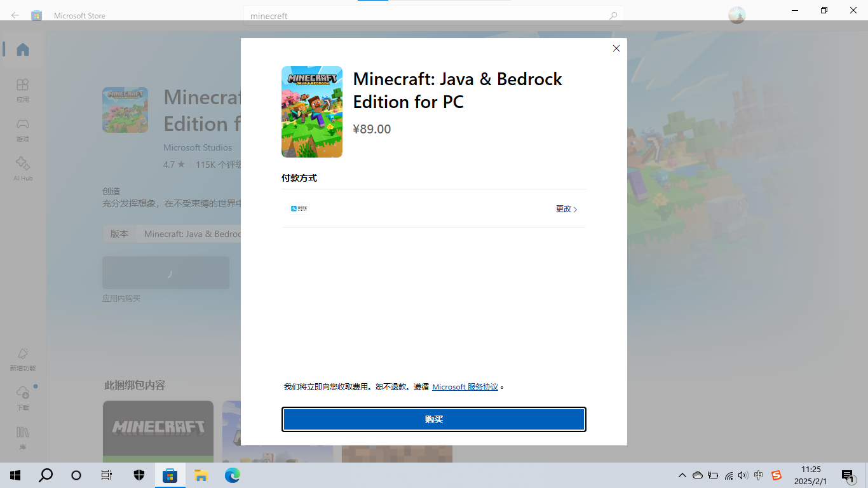Launch Microsoft Edge from the taskbar
This screenshot has height=488, width=868.
[x=232, y=475]
